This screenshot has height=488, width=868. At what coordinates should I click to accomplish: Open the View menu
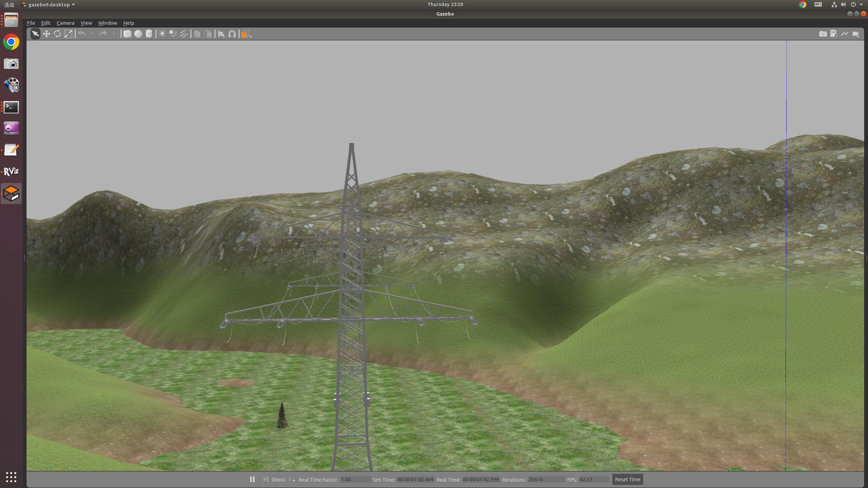(x=86, y=23)
